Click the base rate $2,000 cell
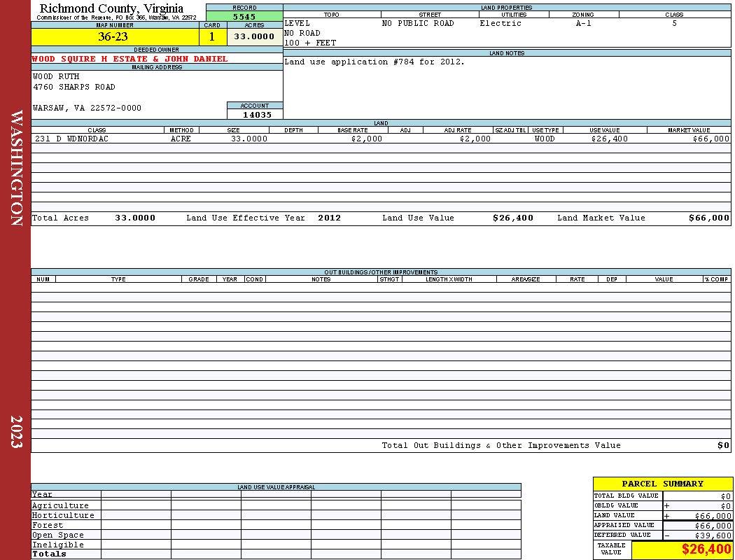Image resolution: width=735 pixels, height=560 pixels. point(367,139)
